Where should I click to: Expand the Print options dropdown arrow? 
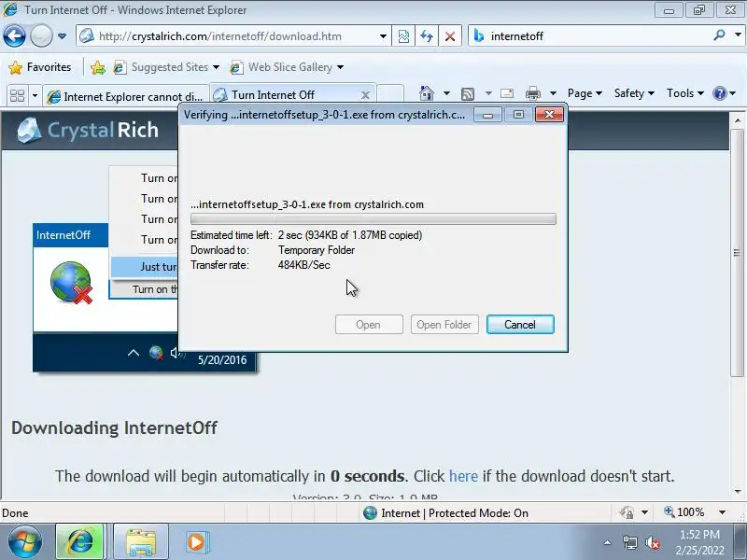tap(553, 93)
